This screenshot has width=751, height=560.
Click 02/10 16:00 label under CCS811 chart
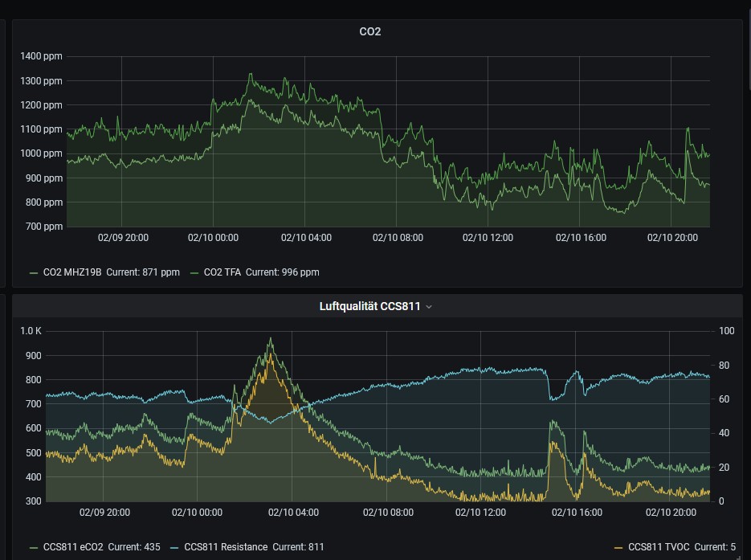(x=577, y=513)
